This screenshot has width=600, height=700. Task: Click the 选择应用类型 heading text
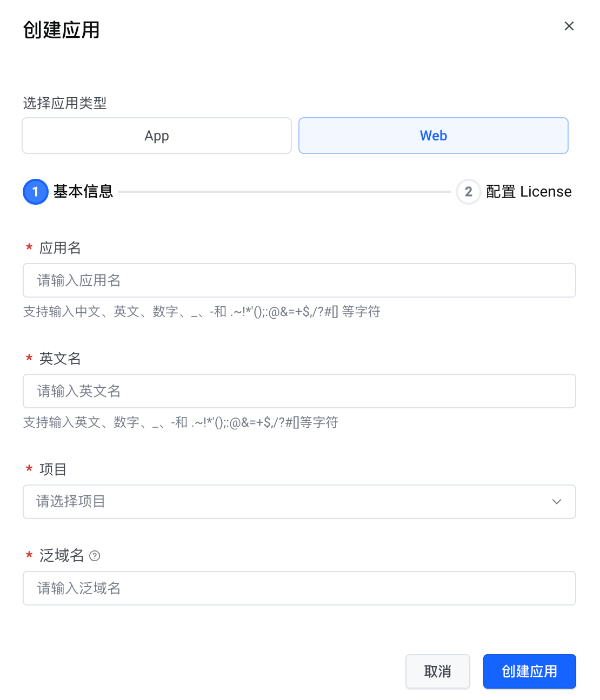(x=65, y=103)
